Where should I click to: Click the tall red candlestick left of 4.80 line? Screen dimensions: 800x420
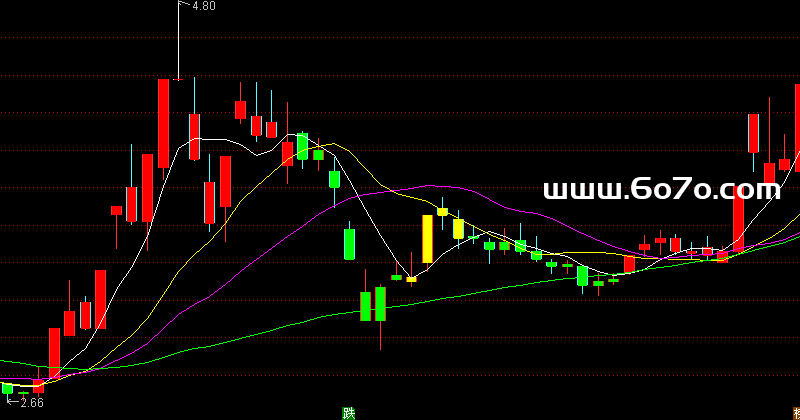[x=163, y=122]
